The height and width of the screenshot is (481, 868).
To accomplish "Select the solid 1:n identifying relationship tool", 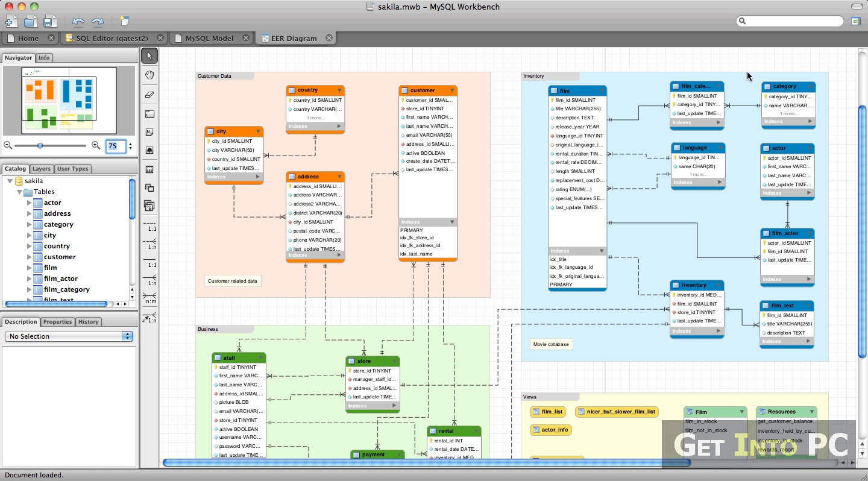I will [150, 280].
